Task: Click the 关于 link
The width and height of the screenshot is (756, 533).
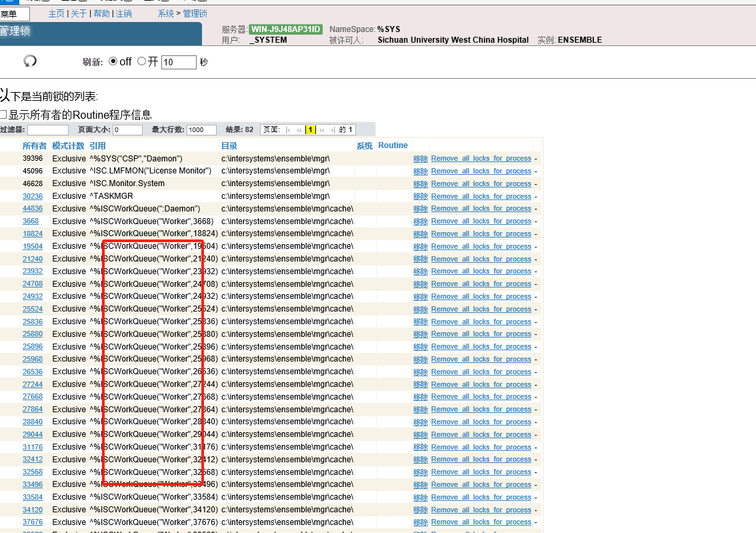Action: (x=78, y=13)
